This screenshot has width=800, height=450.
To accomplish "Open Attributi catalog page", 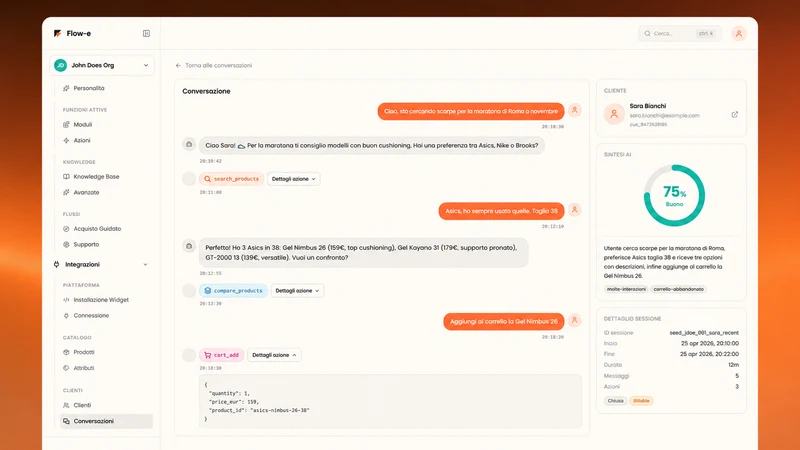I will [x=84, y=368].
